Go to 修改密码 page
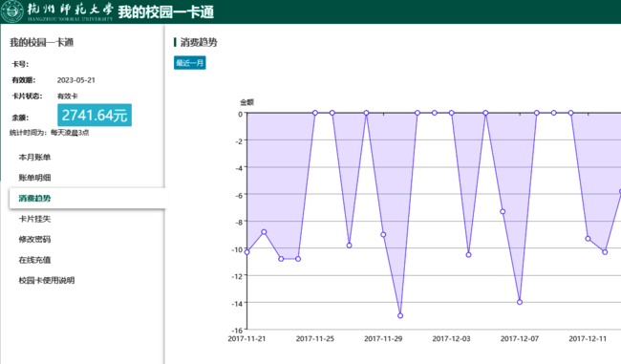 pyautogui.click(x=34, y=239)
